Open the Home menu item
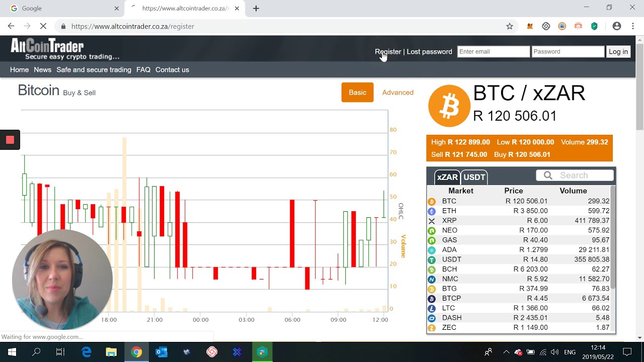The image size is (644, 362). [x=19, y=70]
